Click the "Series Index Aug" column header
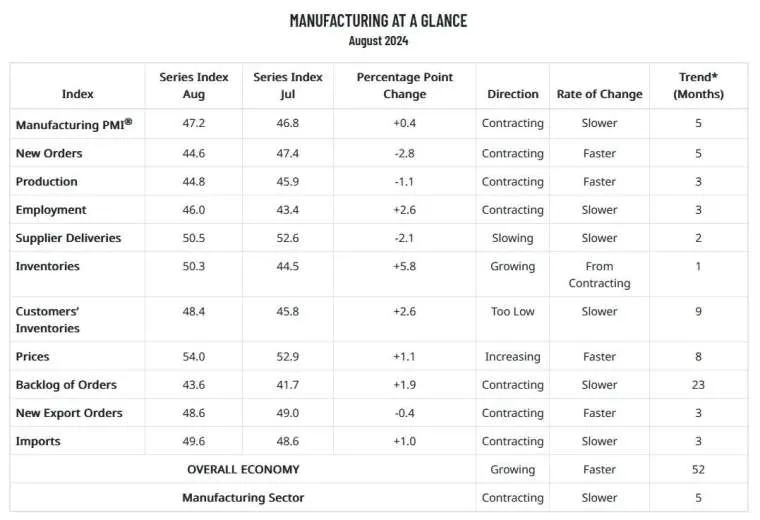Image resolution: width=760 pixels, height=520 pixels. pos(194,85)
